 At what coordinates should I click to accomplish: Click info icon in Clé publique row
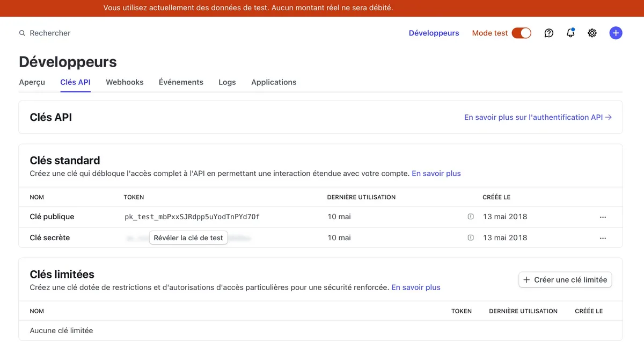(x=471, y=217)
